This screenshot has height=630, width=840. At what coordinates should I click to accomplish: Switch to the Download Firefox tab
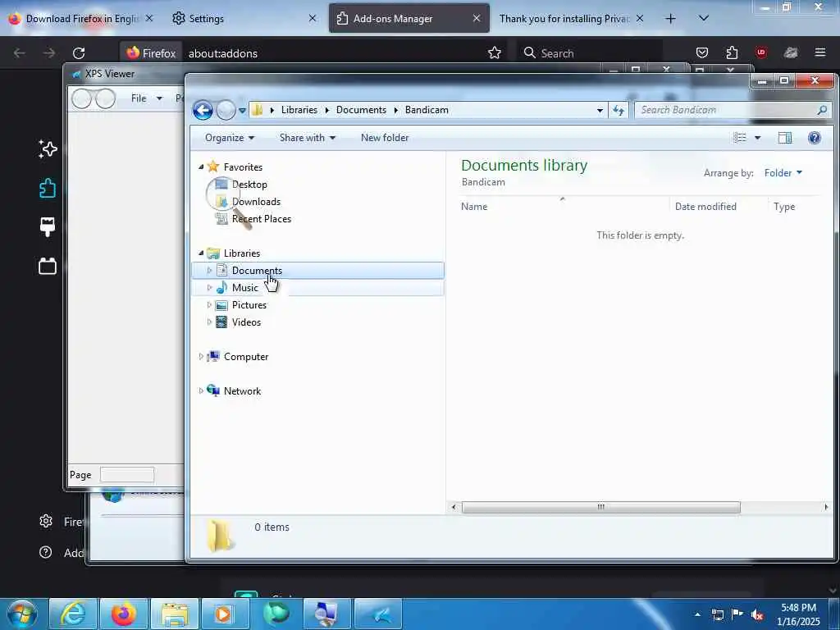point(80,19)
